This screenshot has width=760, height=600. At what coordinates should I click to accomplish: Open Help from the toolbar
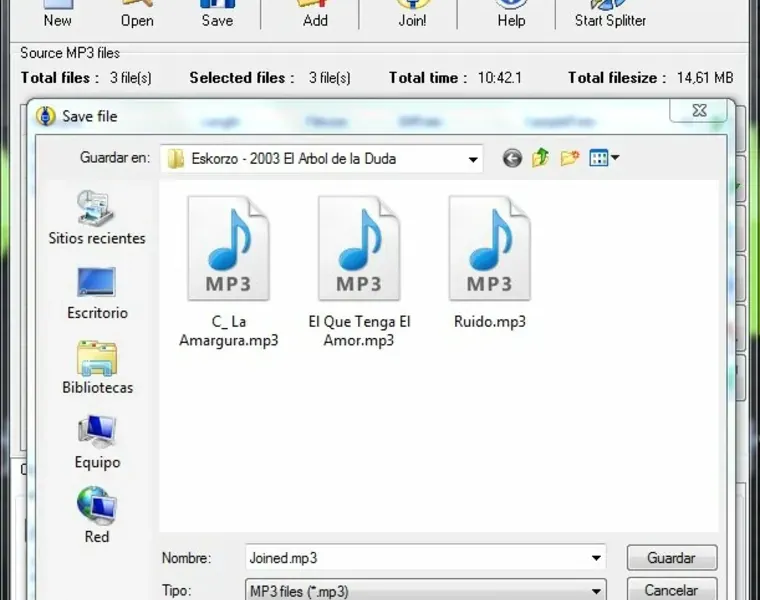coord(511,14)
